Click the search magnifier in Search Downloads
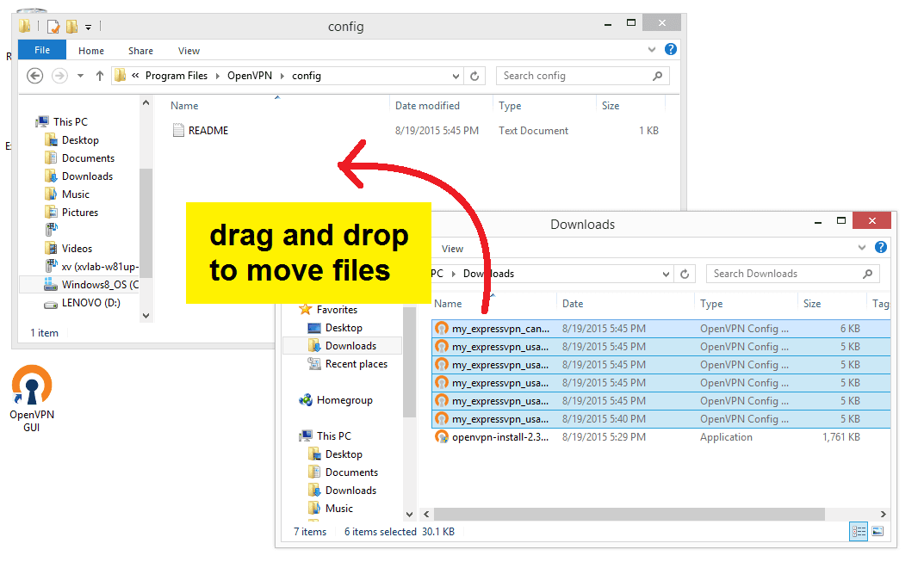 coord(867,274)
